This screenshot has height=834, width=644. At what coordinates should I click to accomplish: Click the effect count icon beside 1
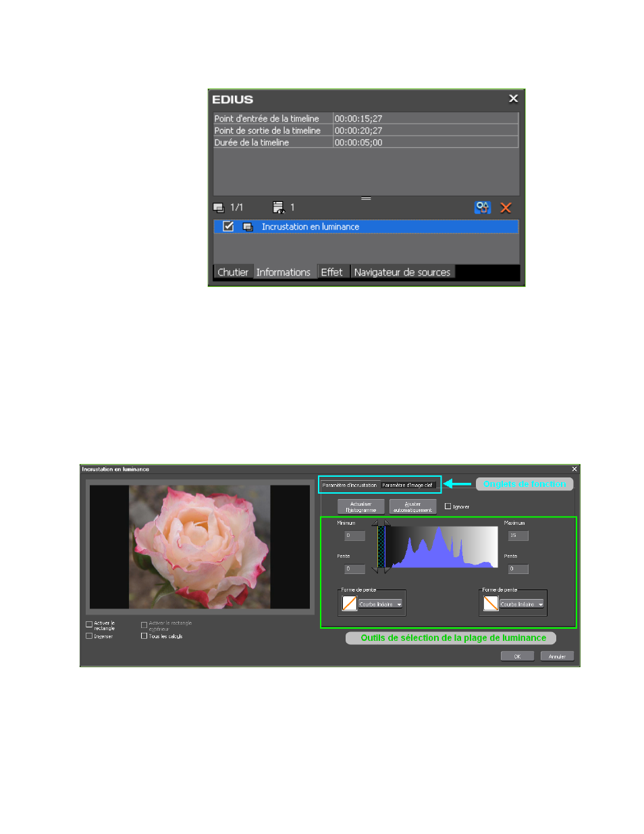(278, 207)
